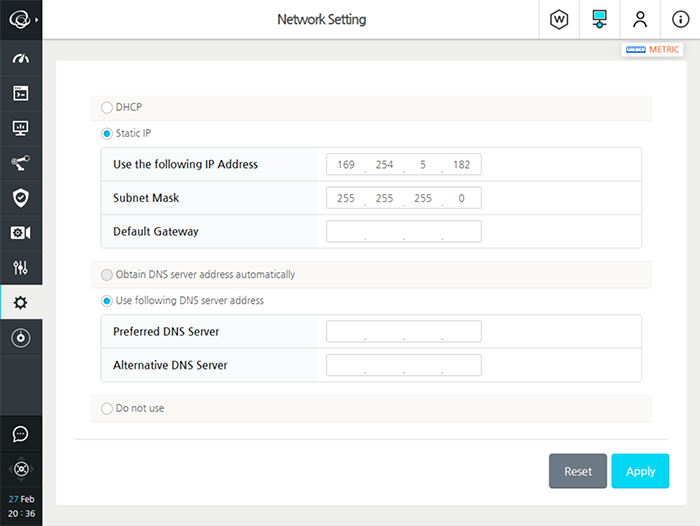
Task: Select the Do not use radio button
Action: point(107,409)
